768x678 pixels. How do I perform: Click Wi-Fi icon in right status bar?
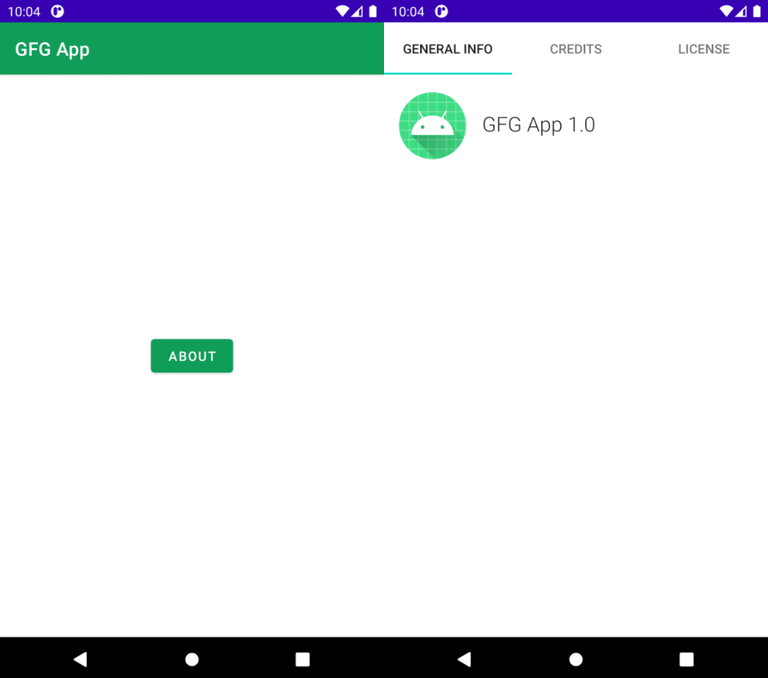click(x=726, y=11)
